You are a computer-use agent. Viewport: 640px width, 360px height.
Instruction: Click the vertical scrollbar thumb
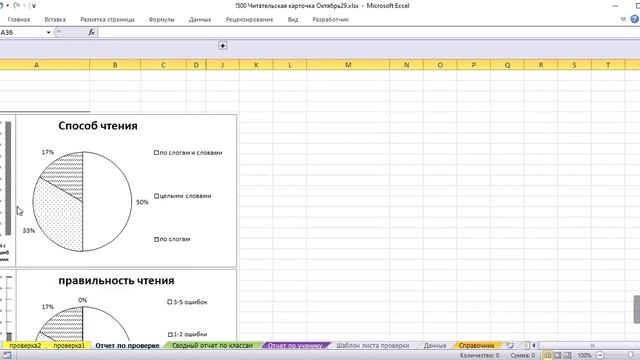pos(636,309)
